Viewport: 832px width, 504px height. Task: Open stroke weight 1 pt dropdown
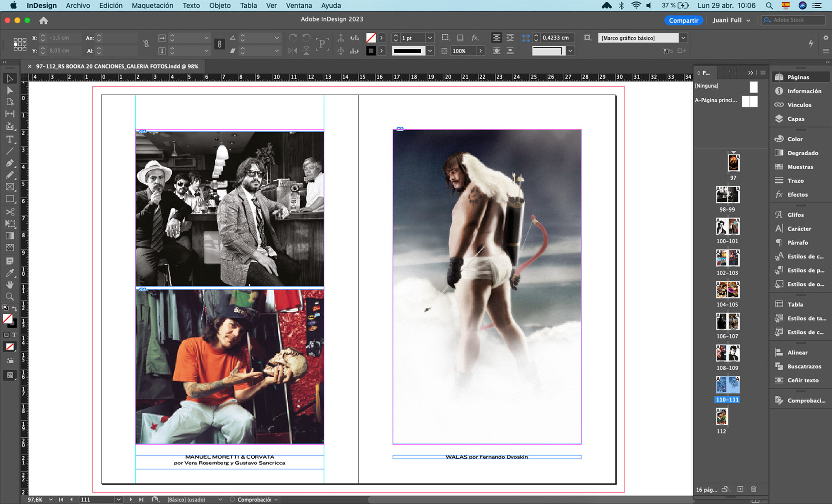tap(430, 38)
